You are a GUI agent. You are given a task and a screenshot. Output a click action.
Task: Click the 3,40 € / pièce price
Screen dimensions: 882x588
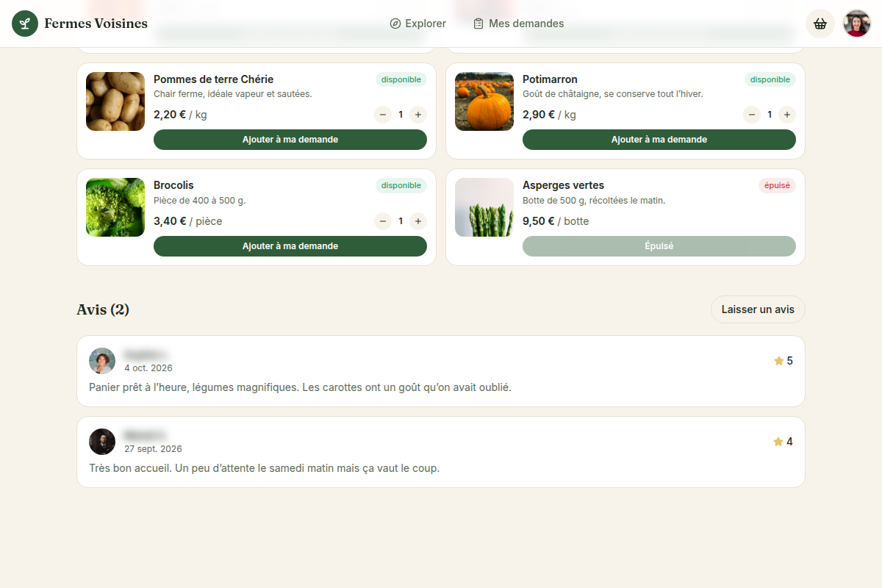(187, 221)
